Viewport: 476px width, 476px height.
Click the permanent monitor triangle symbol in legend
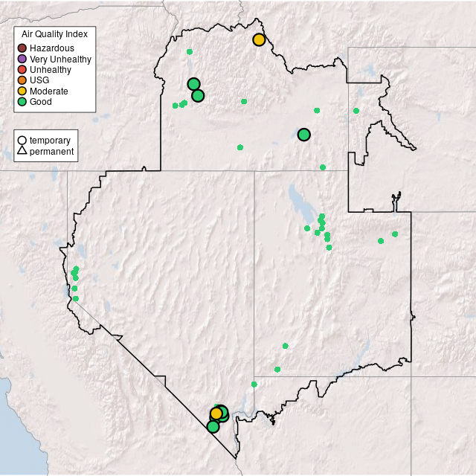(x=22, y=151)
